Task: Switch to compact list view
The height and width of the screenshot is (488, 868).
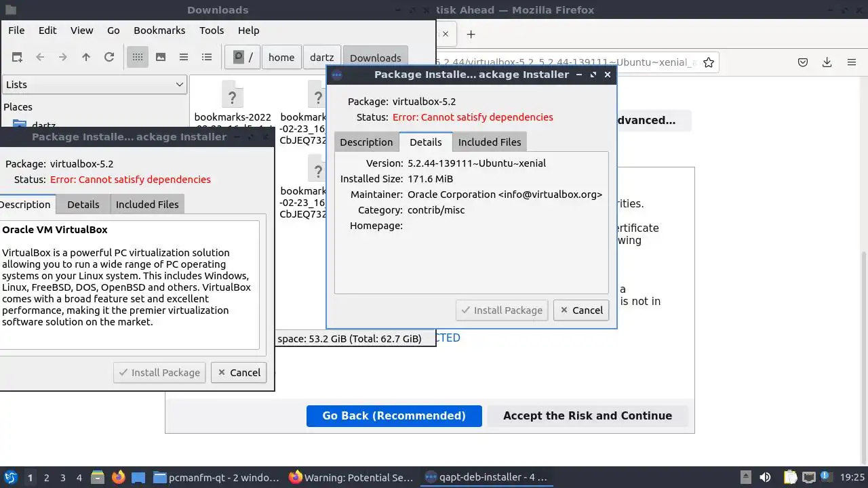Action: [x=184, y=58]
